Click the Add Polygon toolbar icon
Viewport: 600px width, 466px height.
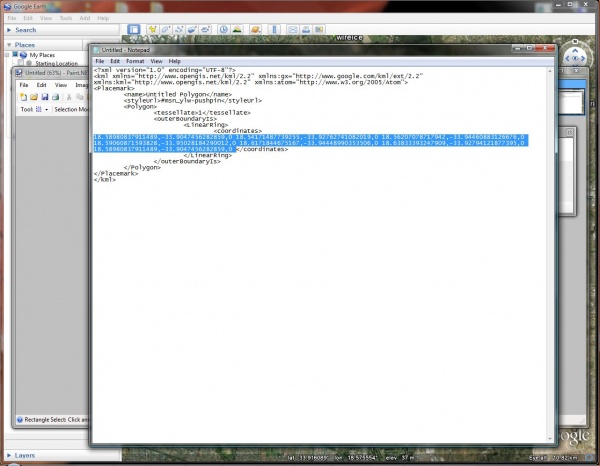click(x=166, y=29)
